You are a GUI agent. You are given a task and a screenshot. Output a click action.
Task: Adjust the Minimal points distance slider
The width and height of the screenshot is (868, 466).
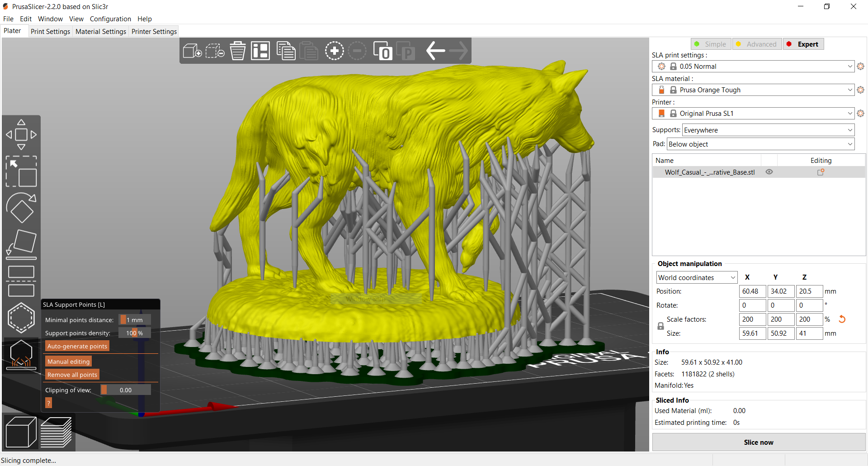tap(135, 320)
